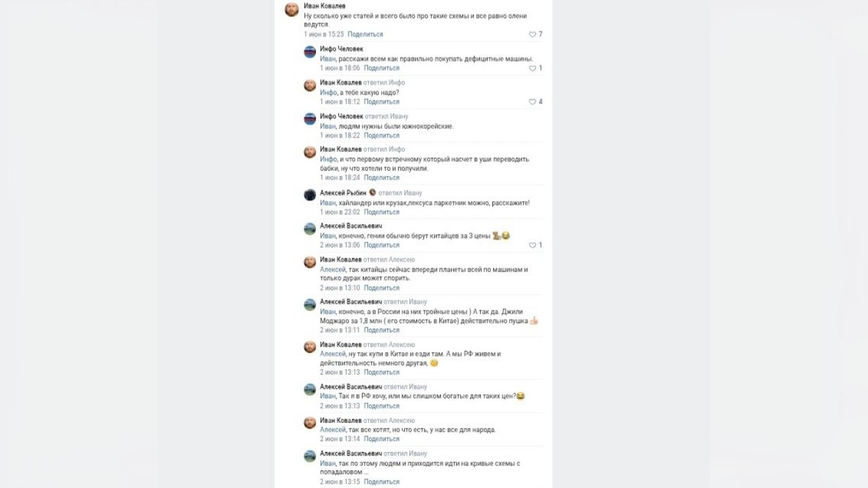Click the 'Инфо' mention in the 18:24 reply
Image resolution: width=868 pixels, height=488 pixels.
point(328,159)
